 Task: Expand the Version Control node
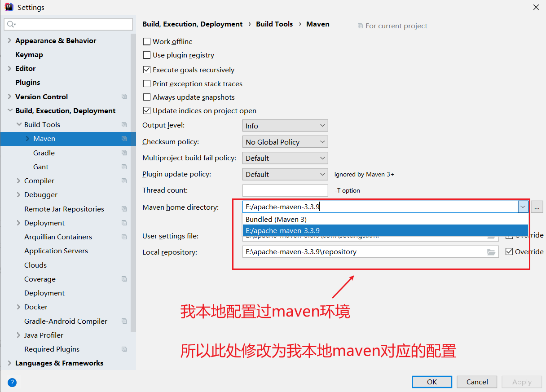coord(10,97)
